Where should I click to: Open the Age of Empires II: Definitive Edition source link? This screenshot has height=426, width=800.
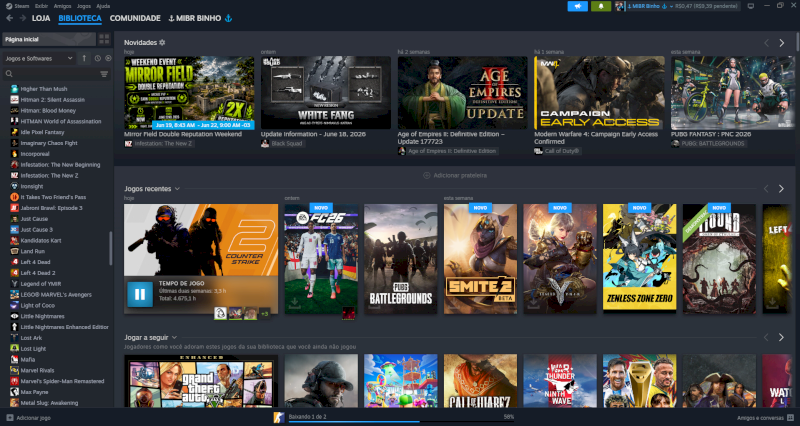452,151
